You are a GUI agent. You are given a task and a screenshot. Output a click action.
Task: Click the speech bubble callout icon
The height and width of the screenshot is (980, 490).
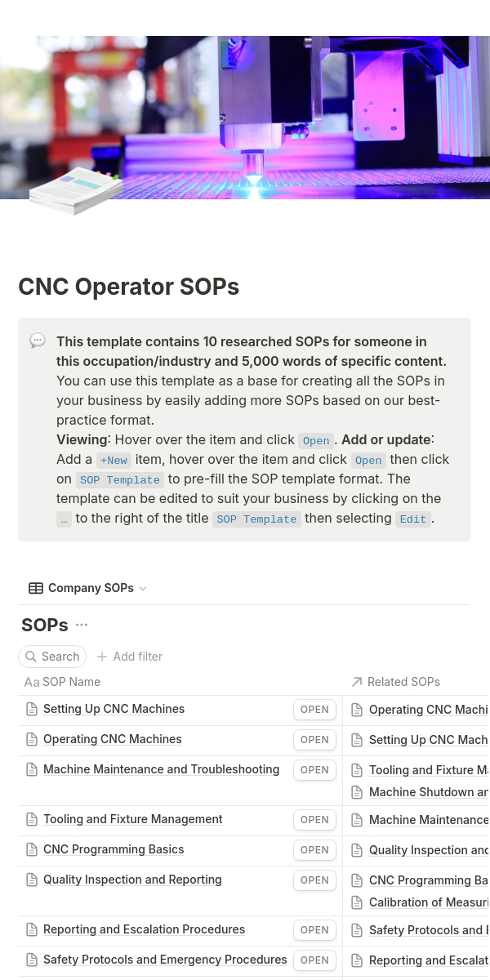38,341
